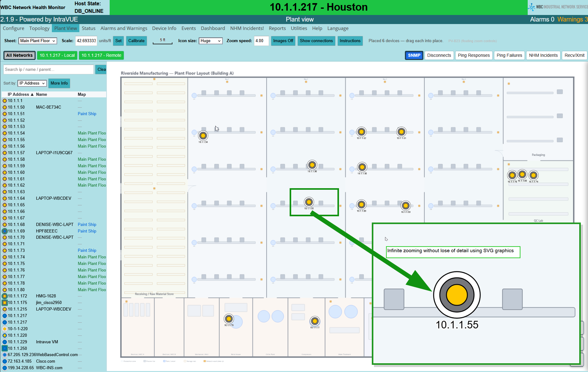Viewport: 588px width, 372px height.
Task: Open the Paint Ship link for 10.1.1.51
Action: [x=87, y=114]
